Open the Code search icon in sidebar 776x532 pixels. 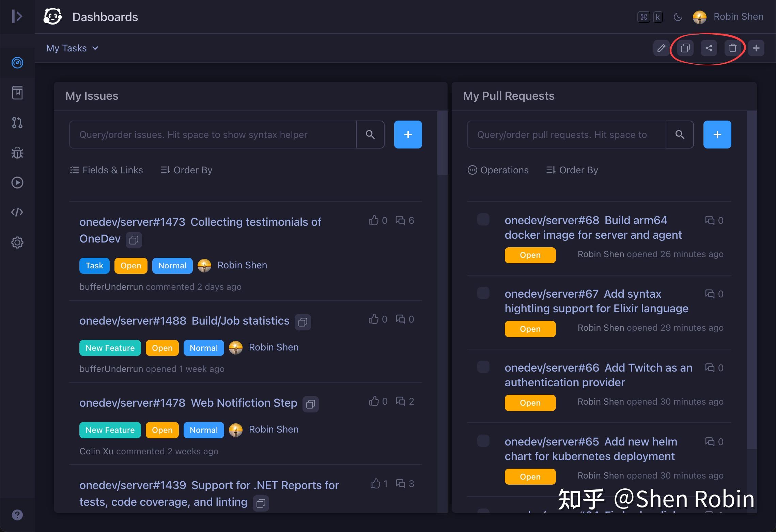17,213
